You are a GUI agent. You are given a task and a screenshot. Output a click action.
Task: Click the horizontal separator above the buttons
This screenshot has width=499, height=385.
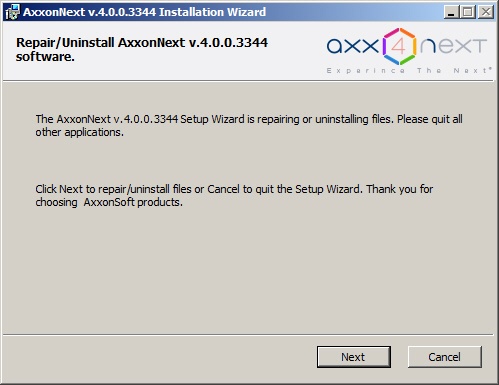point(248,334)
